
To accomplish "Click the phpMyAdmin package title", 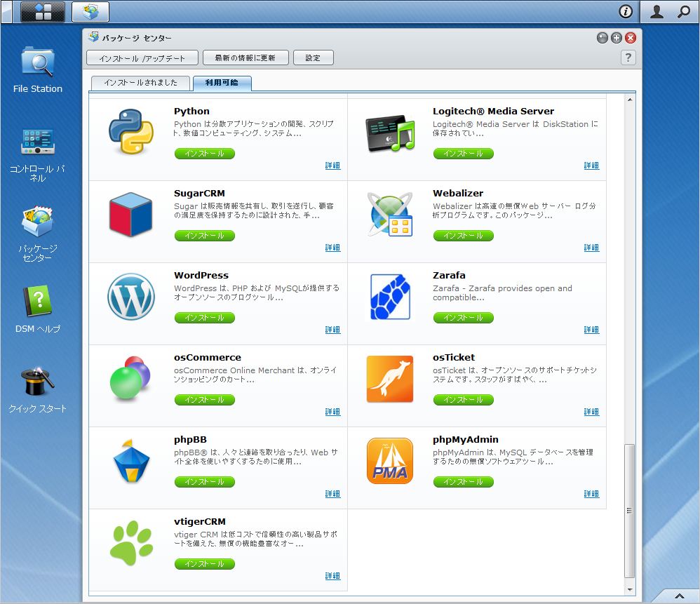I will (x=466, y=440).
